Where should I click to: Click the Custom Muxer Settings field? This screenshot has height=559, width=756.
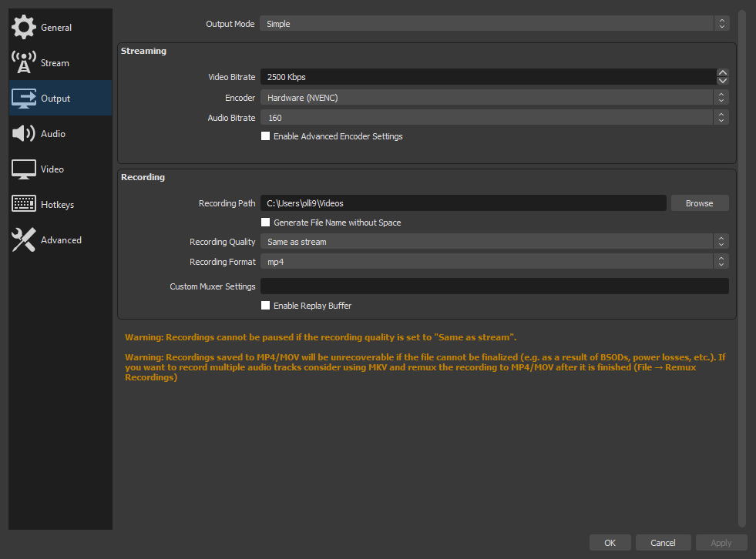494,286
